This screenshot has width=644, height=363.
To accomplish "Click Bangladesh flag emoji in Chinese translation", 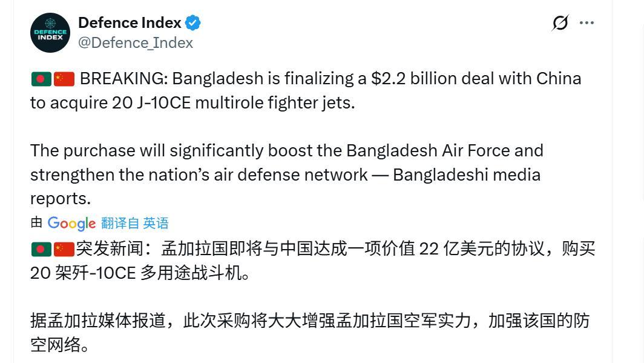I will tap(41, 248).
